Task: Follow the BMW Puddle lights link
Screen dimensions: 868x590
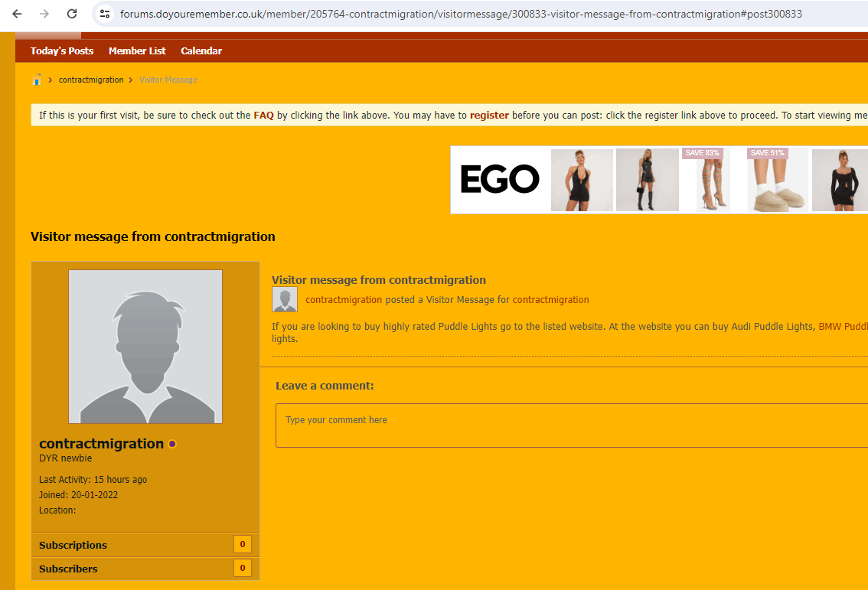Action: pos(843,327)
